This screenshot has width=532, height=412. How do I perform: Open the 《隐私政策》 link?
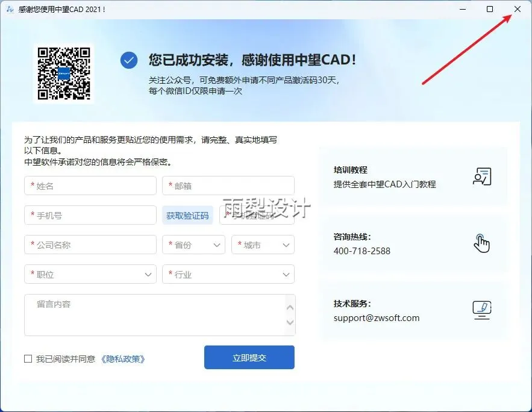(x=123, y=359)
